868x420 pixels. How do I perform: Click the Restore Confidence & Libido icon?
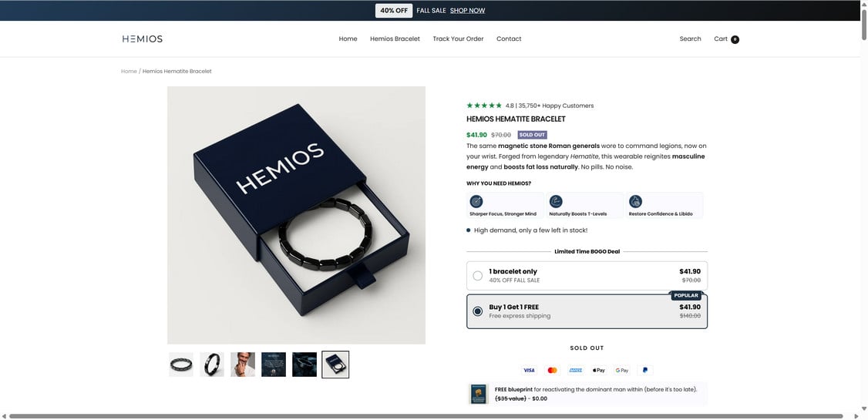[635, 201]
